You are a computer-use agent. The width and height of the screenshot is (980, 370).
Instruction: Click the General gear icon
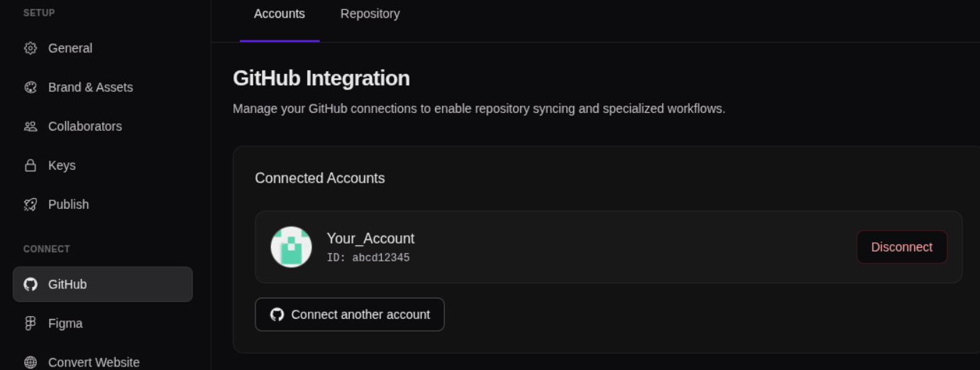tap(30, 48)
